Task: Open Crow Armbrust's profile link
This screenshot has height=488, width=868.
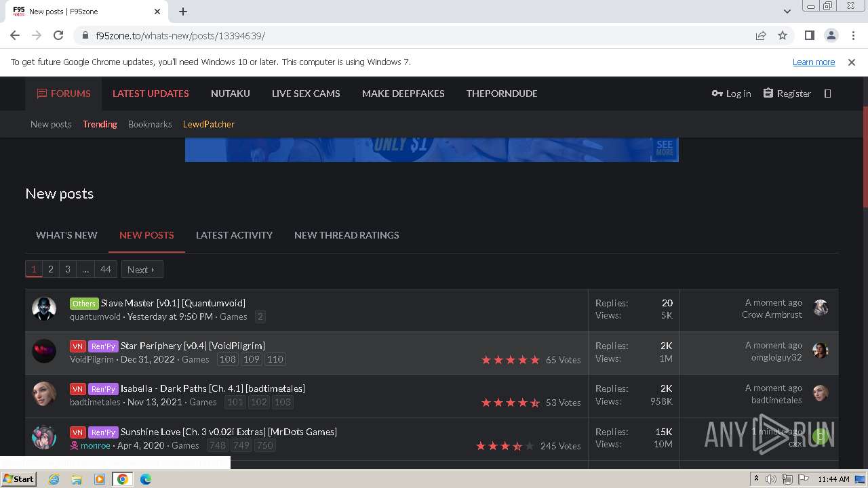Action: pos(772,314)
